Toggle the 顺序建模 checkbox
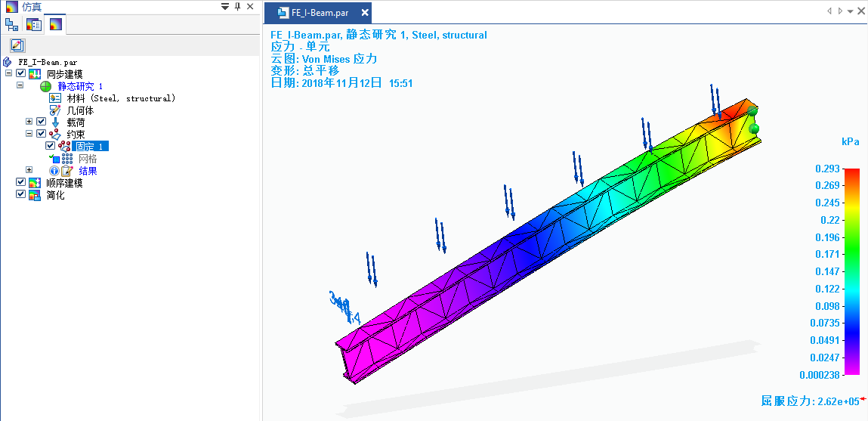The image size is (868, 421). [21, 183]
